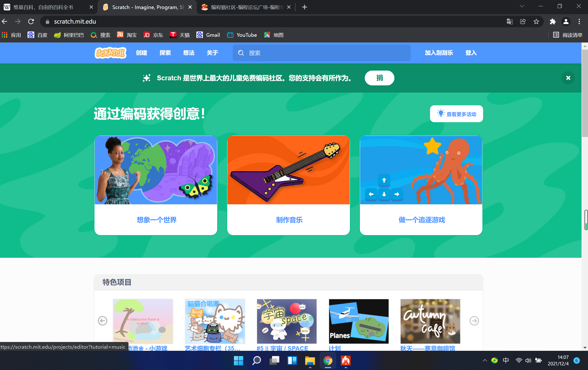The width and height of the screenshot is (588, 370).
Task: Click the 捐 donate button
Action: click(x=379, y=78)
